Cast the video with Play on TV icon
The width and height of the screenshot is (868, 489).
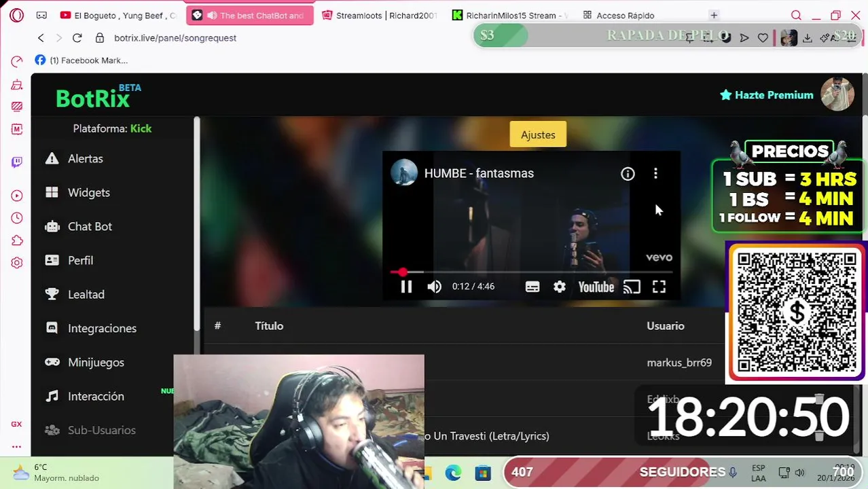pyautogui.click(x=632, y=287)
